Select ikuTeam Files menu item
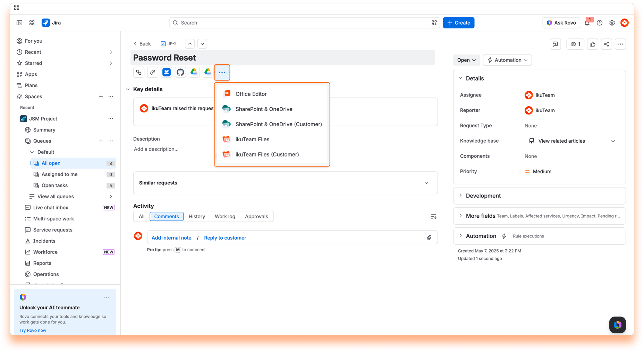Screen dimensions: 644x352 click(272, 139)
